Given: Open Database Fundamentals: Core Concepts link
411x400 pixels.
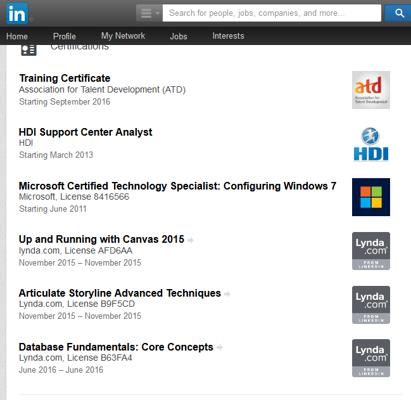Looking at the screenshot, I should point(116,347).
